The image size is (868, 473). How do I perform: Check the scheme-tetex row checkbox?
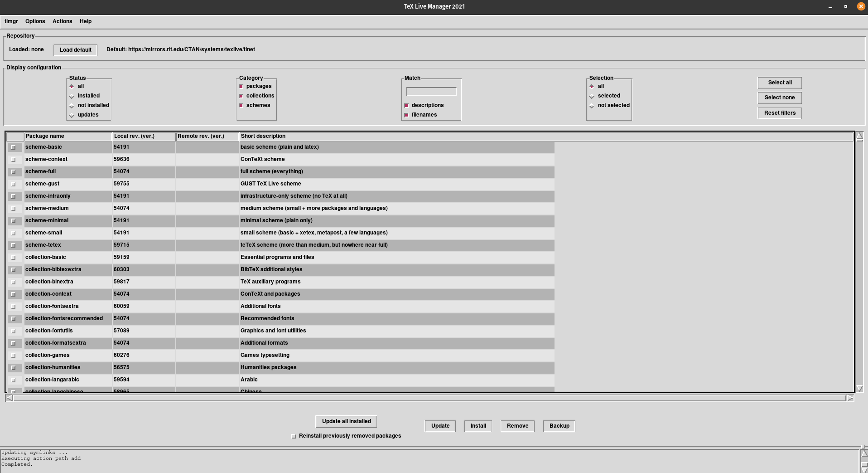pos(13,245)
